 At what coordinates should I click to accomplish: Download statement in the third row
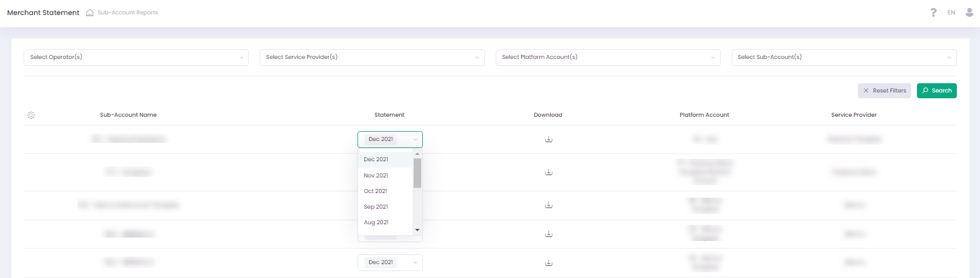tap(548, 205)
